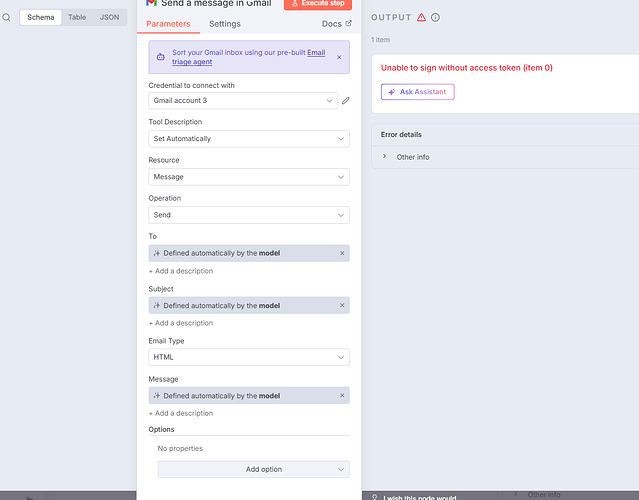
Task: Clear the model-defined Subject value
Action: coord(342,305)
